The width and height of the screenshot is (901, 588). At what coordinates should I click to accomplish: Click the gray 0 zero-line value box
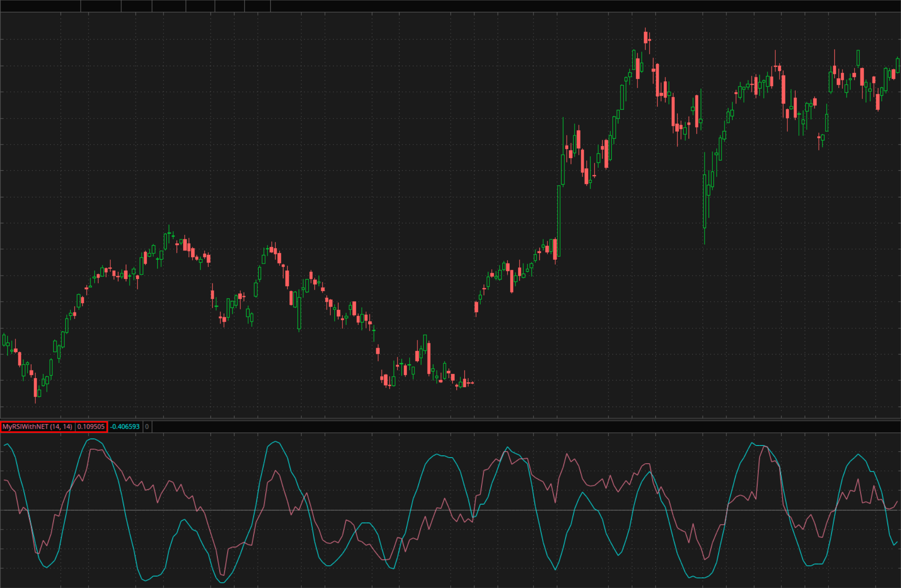click(x=147, y=426)
